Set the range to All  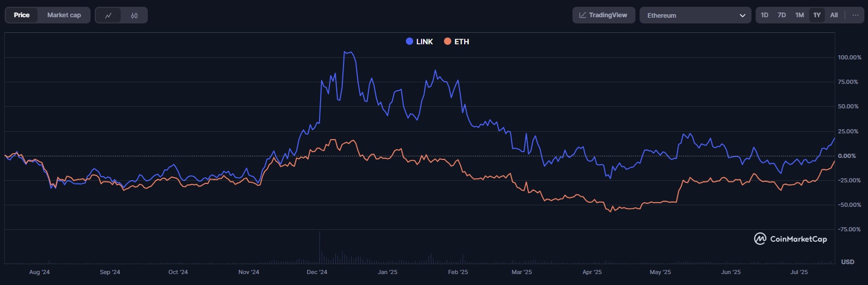(834, 15)
